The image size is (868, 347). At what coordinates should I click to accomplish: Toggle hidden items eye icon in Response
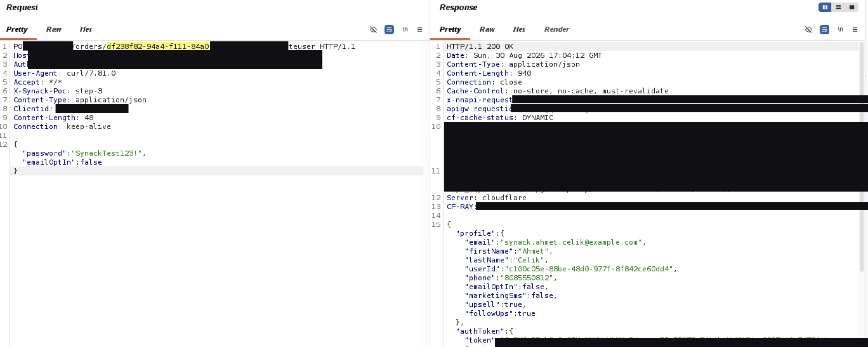click(809, 30)
